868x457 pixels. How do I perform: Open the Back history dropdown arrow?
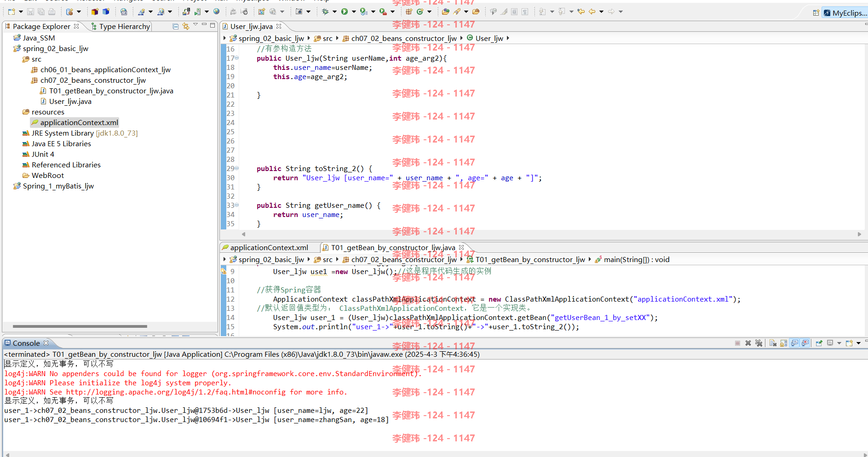pos(601,11)
